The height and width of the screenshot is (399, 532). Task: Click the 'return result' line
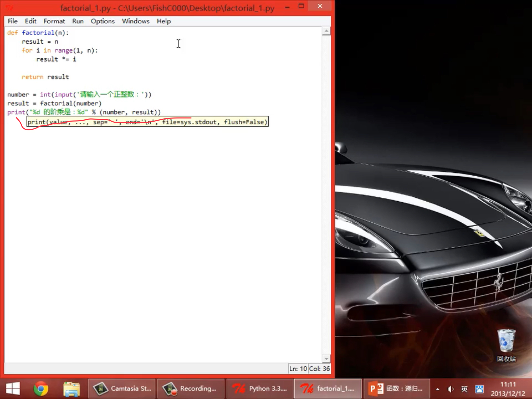45,77
